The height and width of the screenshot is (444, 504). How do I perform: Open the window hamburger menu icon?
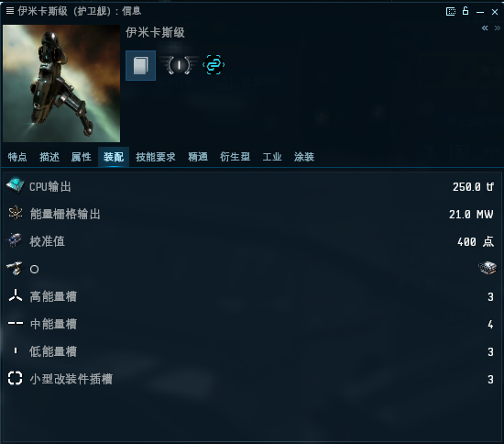coord(10,11)
